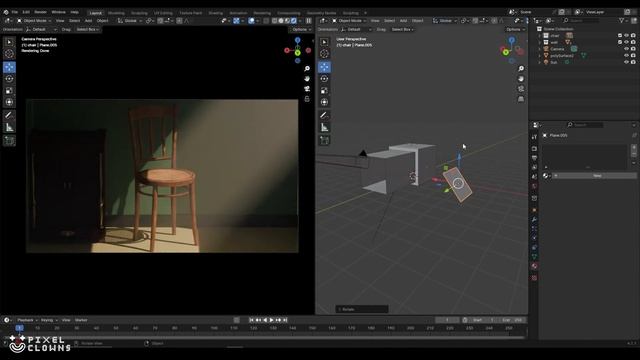Toggle Camera visibility eye in outliner
The image size is (640, 360).
click(627, 49)
